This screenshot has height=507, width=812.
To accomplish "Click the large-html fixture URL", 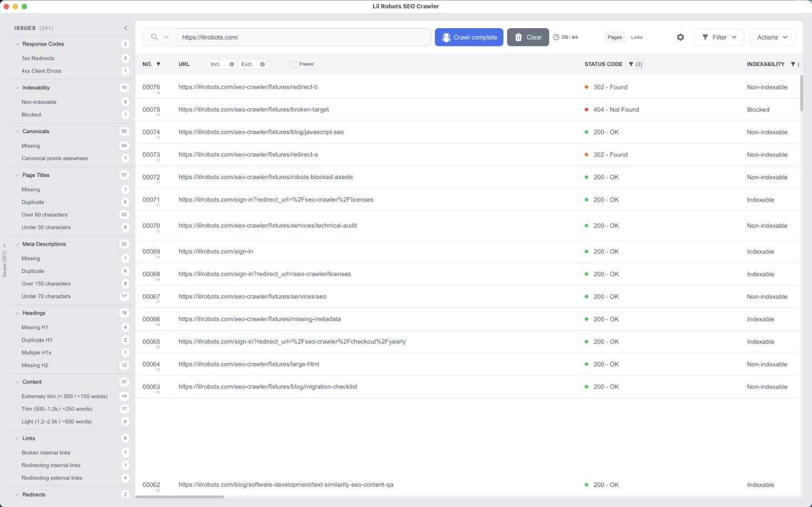I will 249,364.
